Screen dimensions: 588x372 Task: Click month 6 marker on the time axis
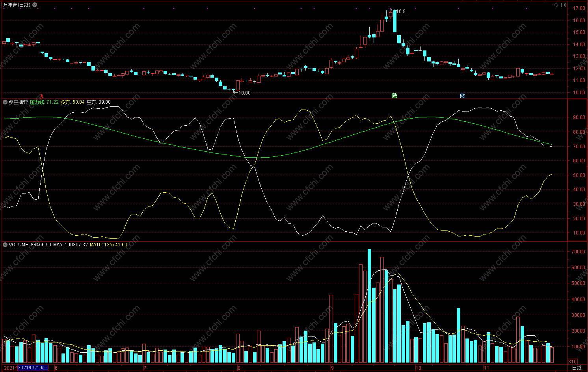(56, 368)
